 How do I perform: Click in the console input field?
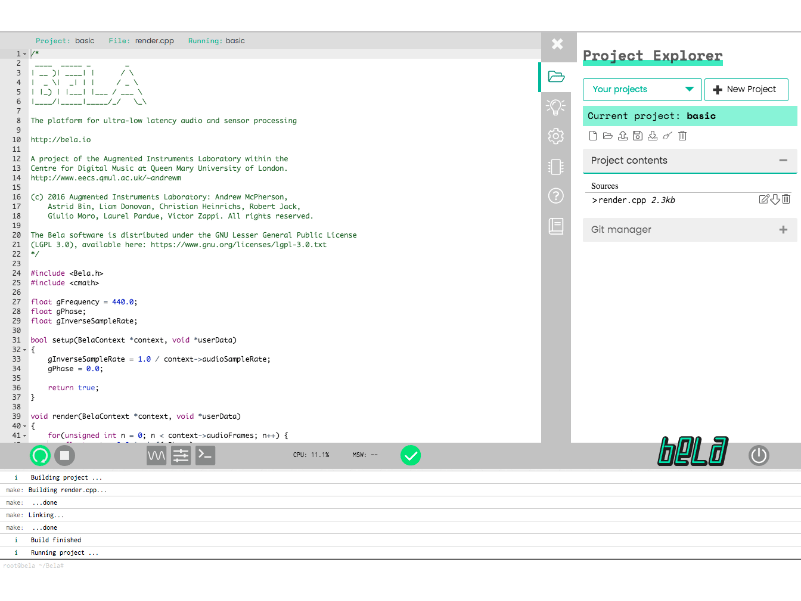[x=400, y=566]
